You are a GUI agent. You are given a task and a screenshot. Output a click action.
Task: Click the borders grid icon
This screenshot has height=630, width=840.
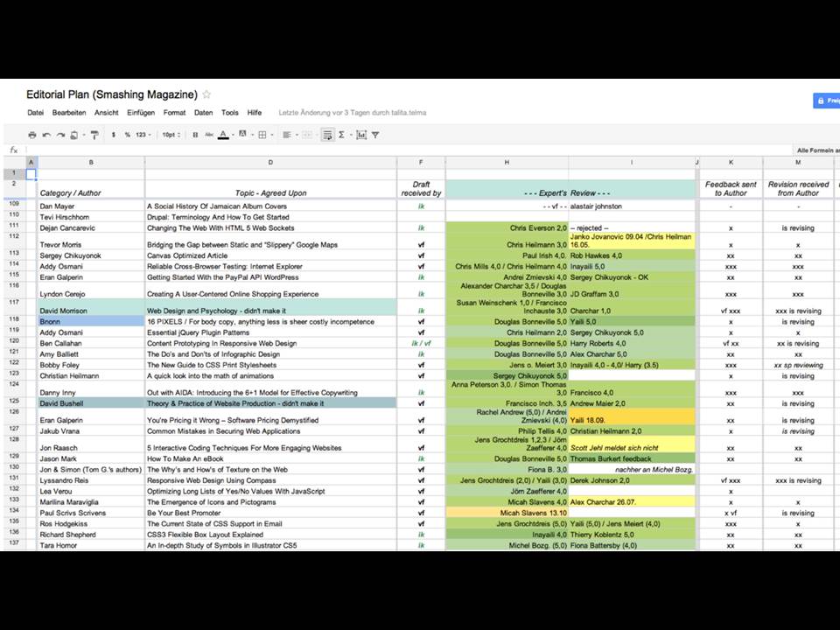(x=262, y=135)
